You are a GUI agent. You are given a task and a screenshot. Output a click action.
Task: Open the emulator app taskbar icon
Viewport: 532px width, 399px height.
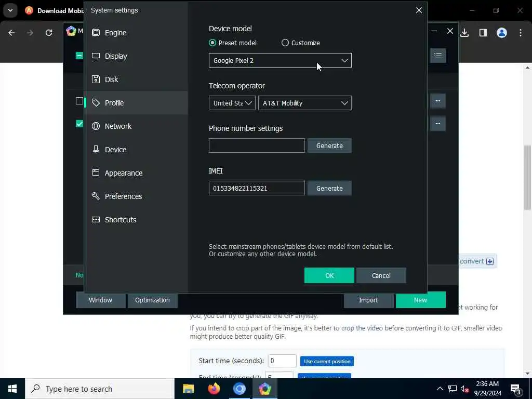click(264, 389)
